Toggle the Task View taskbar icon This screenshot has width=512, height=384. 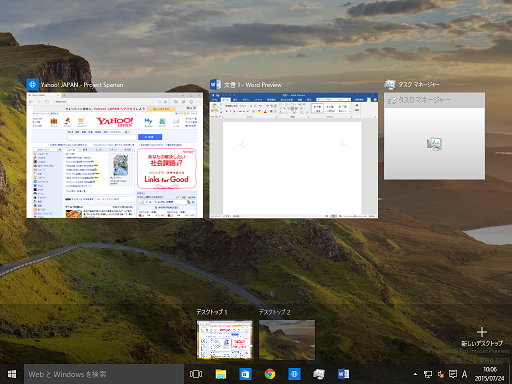click(x=196, y=374)
